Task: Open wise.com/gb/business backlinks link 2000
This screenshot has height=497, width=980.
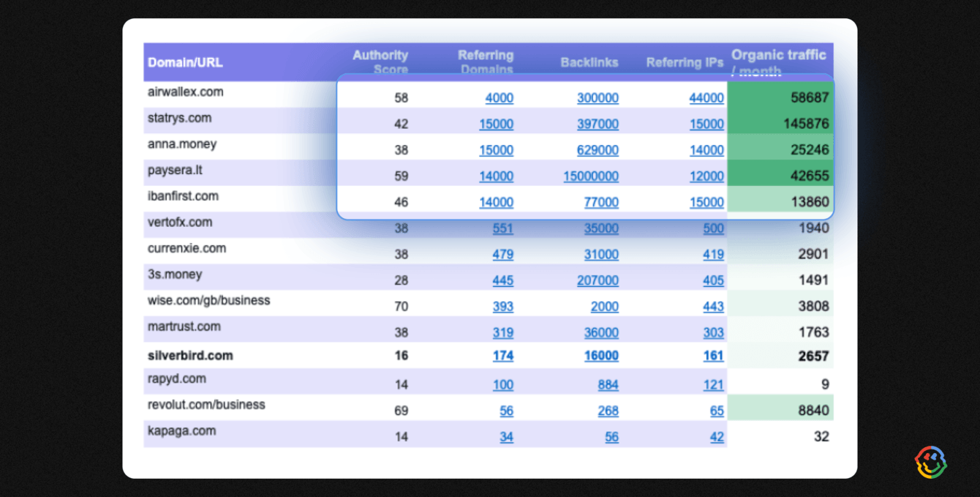Action: click(x=605, y=307)
